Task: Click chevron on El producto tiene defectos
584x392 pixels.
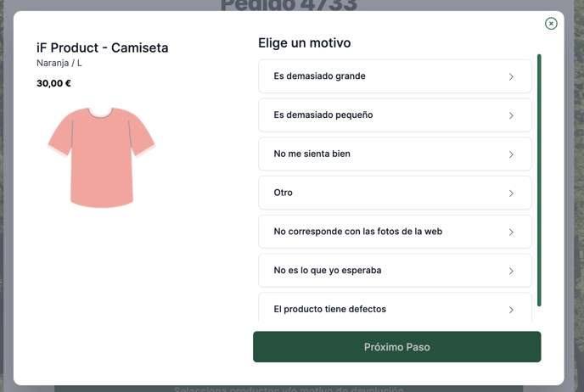Action: coord(511,310)
